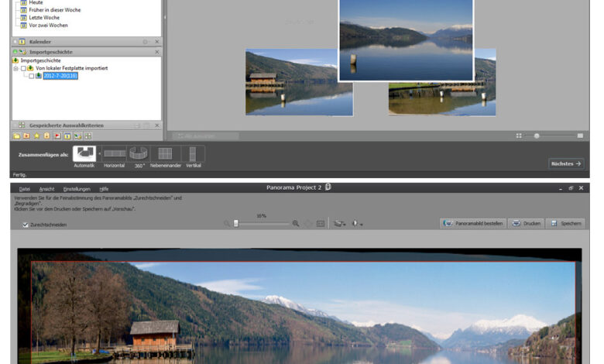This screenshot has height=364, width=604.
Task: Click the folder icon in bottom panel toolbar
Action: (x=16, y=136)
